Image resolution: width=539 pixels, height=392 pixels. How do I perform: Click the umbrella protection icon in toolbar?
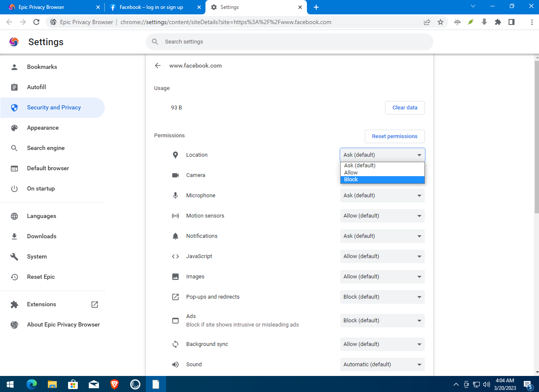(x=457, y=22)
